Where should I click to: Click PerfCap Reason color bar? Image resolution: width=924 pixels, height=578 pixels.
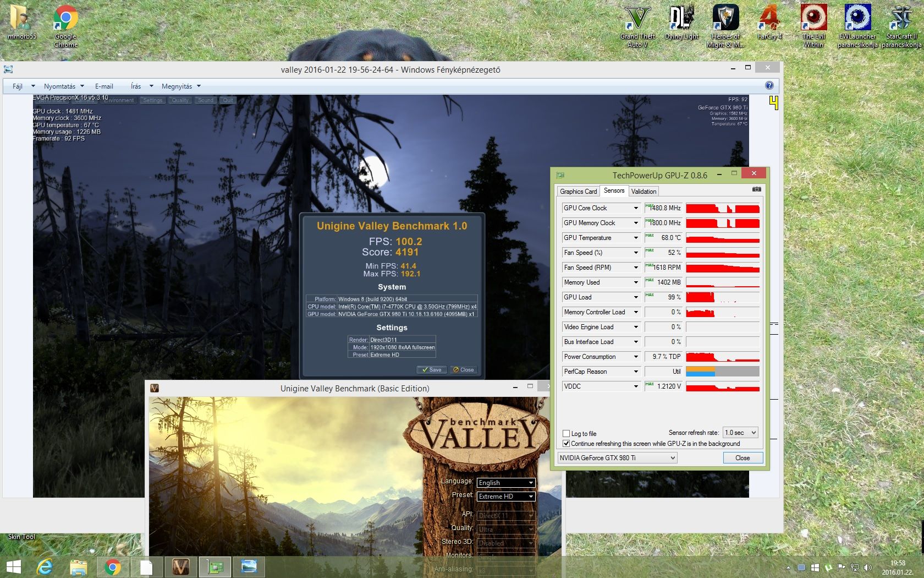point(723,372)
